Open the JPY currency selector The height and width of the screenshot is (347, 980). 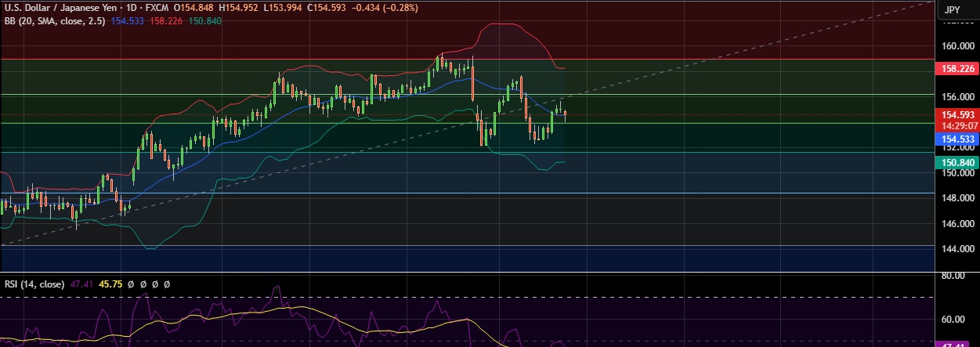953,10
